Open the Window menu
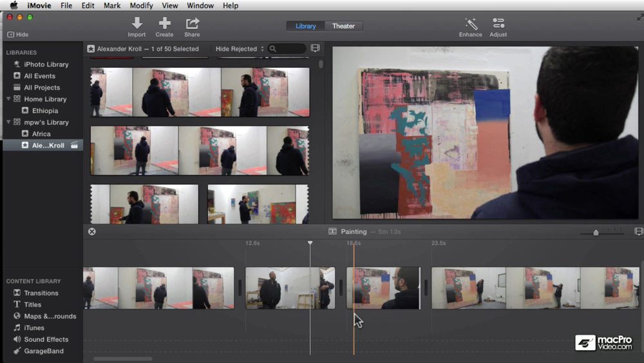The width and height of the screenshot is (644, 363). coord(200,5)
